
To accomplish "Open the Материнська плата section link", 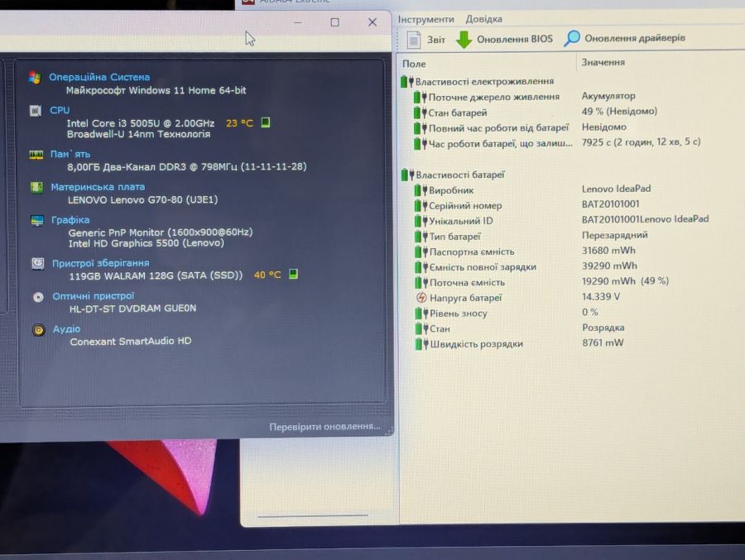I will 98,187.
